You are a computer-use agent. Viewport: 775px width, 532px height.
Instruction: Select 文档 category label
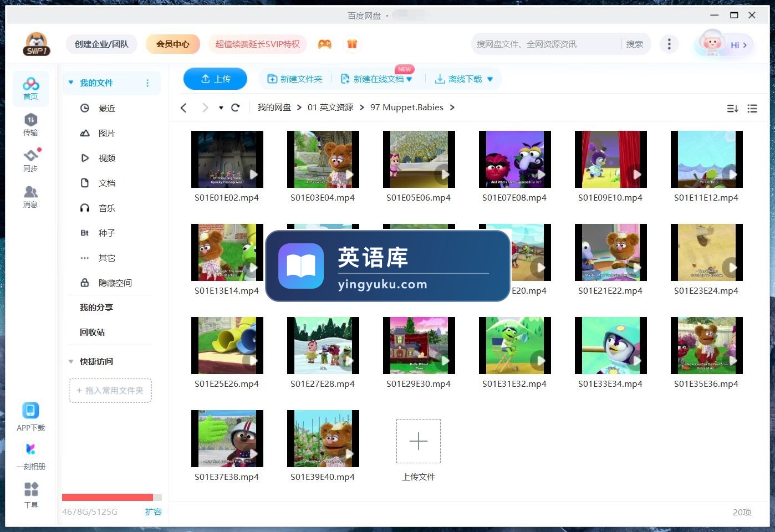(107, 183)
